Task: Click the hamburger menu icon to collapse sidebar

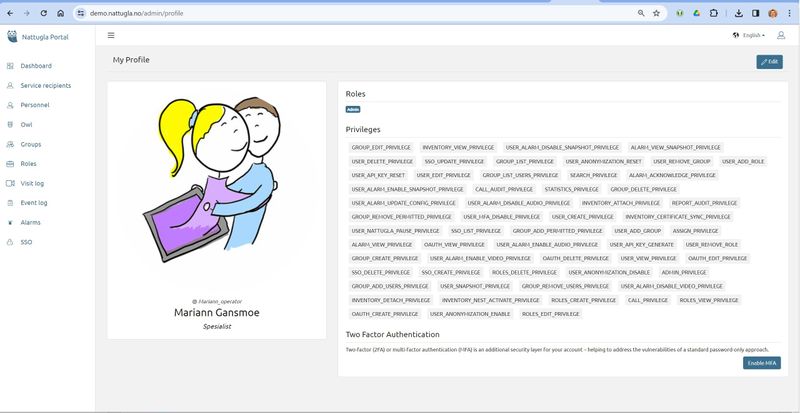Action: click(x=111, y=35)
